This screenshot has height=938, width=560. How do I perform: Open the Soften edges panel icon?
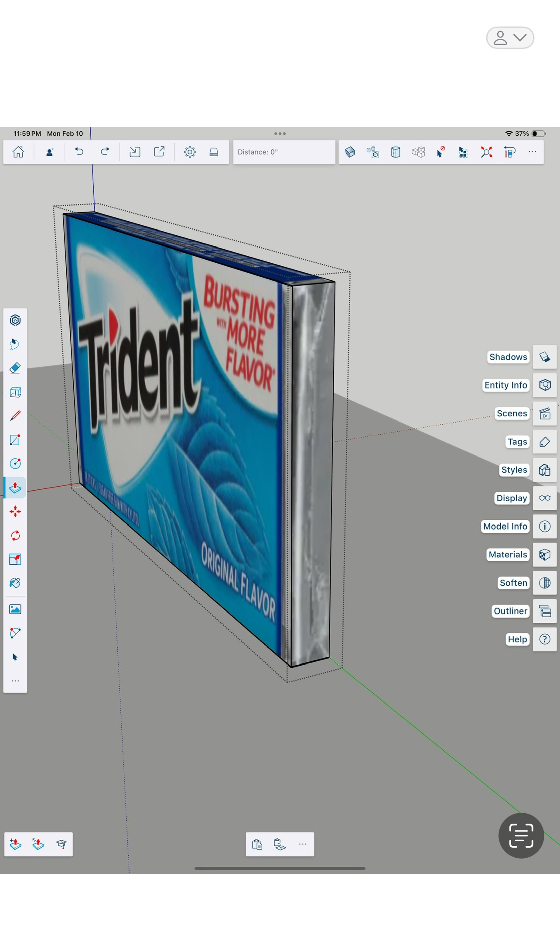(x=545, y=583)
